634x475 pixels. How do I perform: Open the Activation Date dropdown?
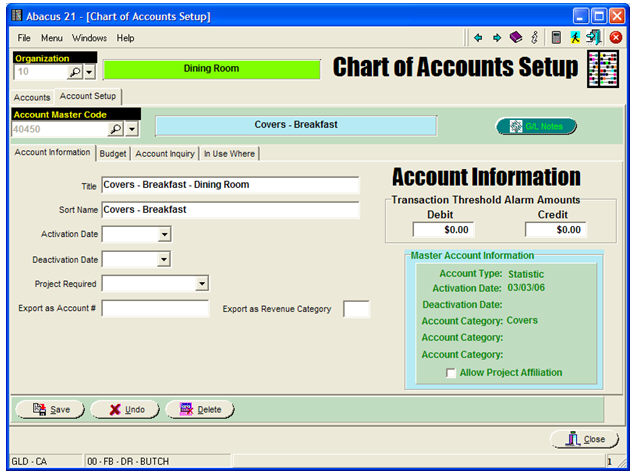[164, 234]
